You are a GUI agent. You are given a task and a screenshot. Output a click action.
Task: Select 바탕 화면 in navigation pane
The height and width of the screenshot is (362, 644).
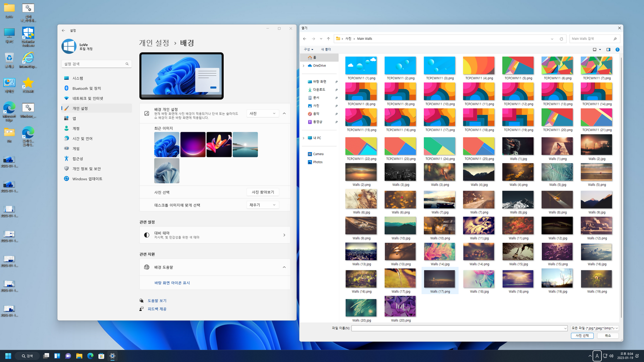[320, 82]
